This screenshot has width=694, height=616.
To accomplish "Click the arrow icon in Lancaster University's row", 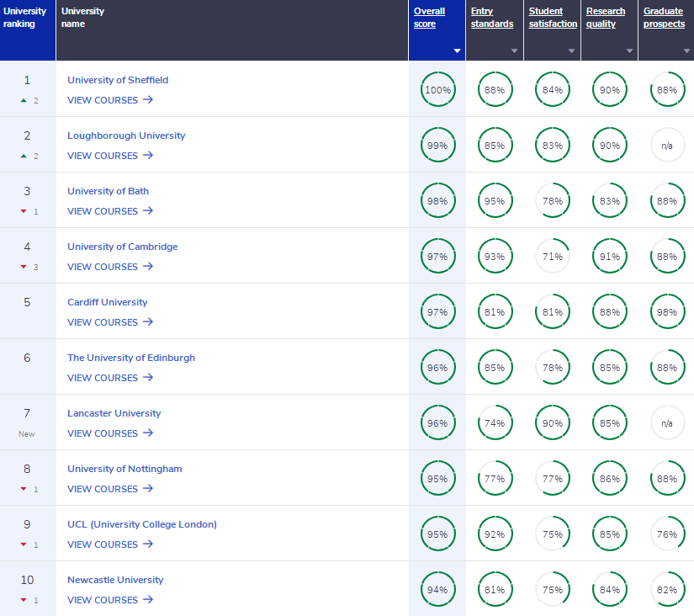I will 148,433.
